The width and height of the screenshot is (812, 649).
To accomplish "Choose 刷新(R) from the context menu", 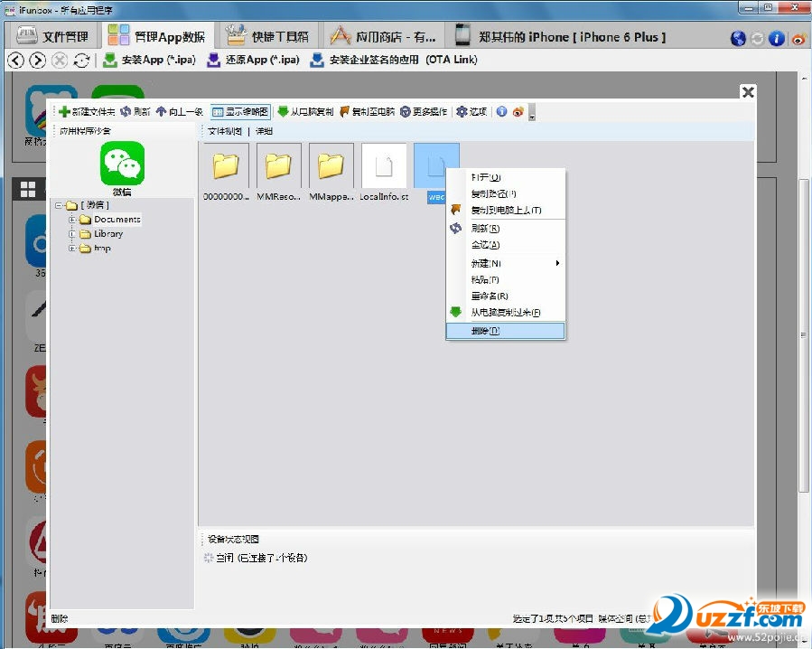I will tap(506, 228).
